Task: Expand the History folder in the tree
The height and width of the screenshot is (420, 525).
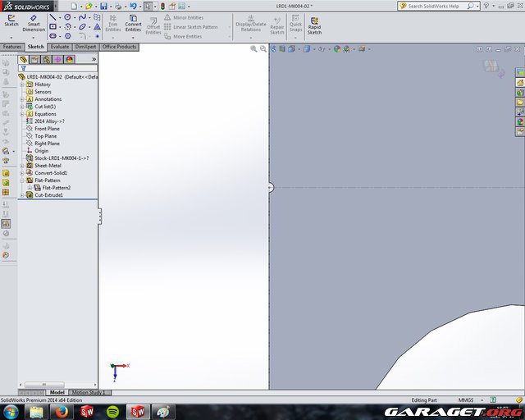Action: click(22, 84)
